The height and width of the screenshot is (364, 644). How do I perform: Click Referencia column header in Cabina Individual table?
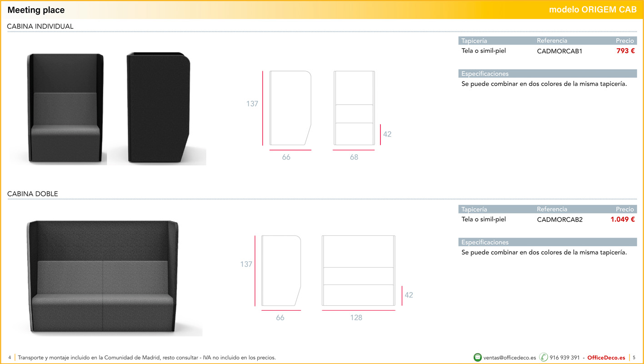[x=552, y=40]
